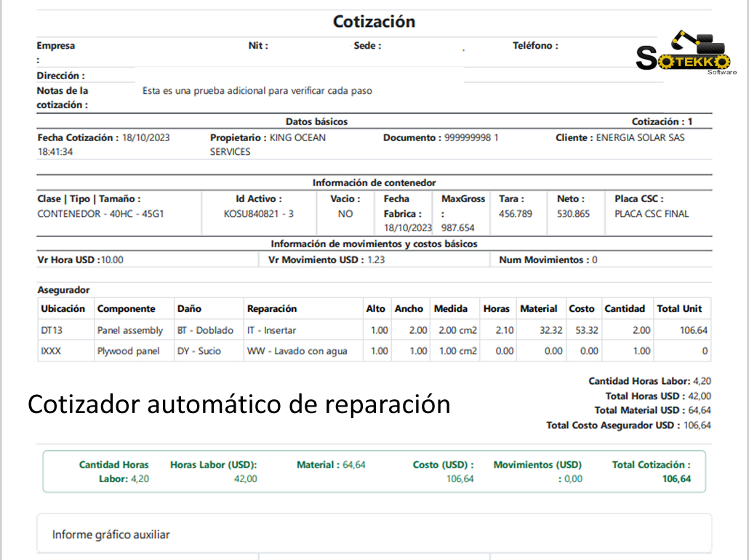Click the Vr Hora USD value 10.00
Image resolution: width=749 pixels, height=560 pixels.
tap(112, 260)
